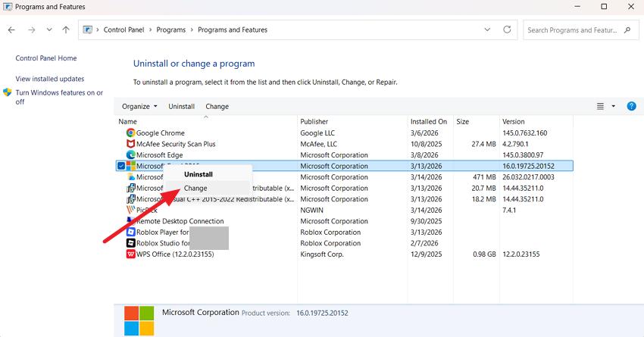Select the PicPick icon
The width and height of the screenshot is (644, 337).
[x=130, y=210]
